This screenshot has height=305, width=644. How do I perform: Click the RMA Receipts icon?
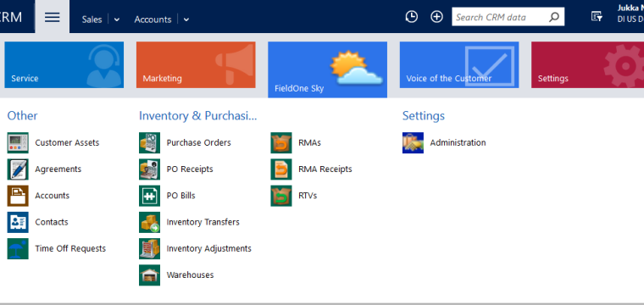[281, 169]
